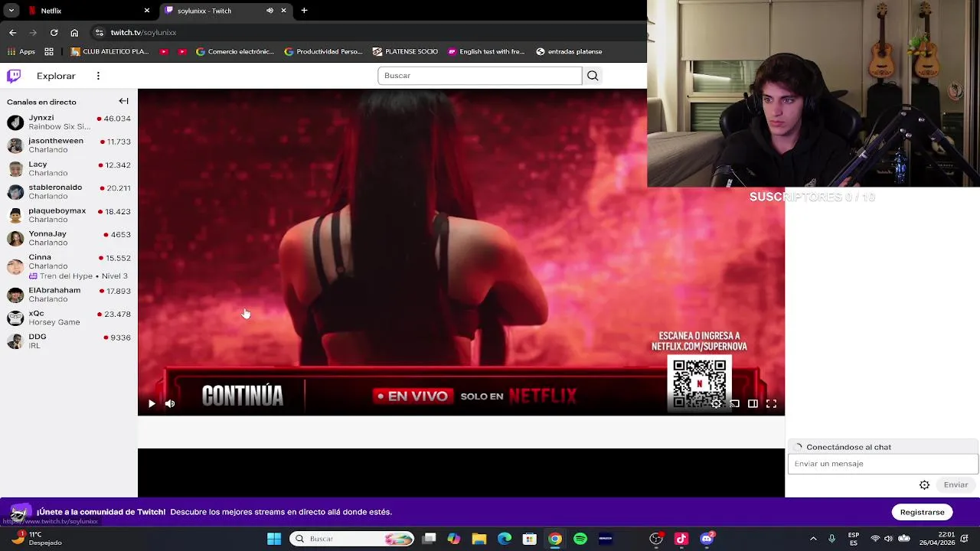This screenshot has height=551, width=980.
Task: Open the Apps bookmarks shortcut
Action: [21, 52]
